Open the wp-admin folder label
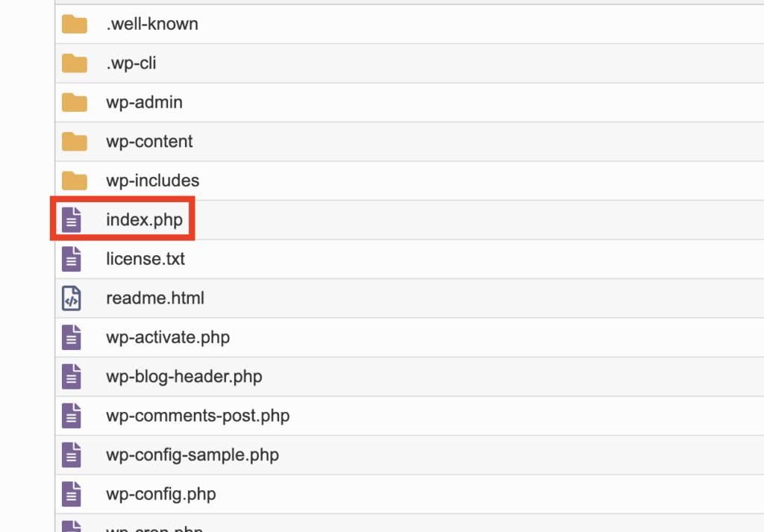Viewport: 764px width, 532px height. pyautogui.click(x=144, y=102)
